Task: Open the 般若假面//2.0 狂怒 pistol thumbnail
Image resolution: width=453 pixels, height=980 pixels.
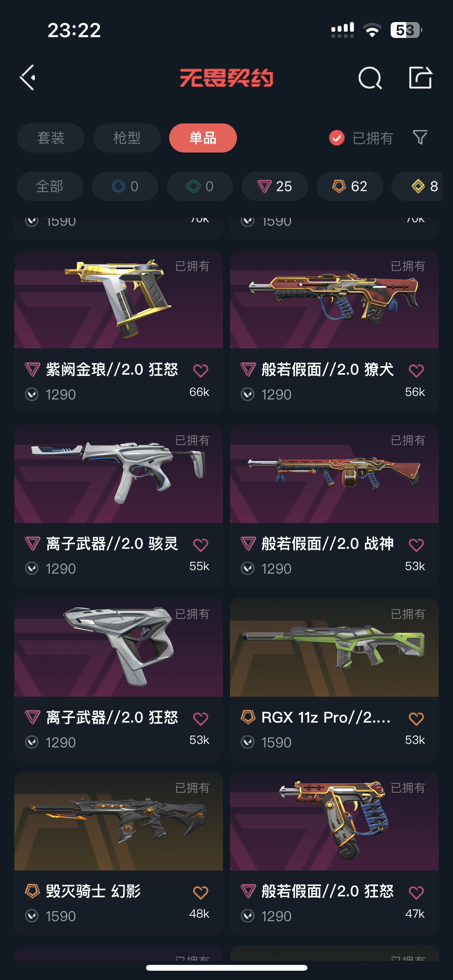Action: click(x=334, y=821)
